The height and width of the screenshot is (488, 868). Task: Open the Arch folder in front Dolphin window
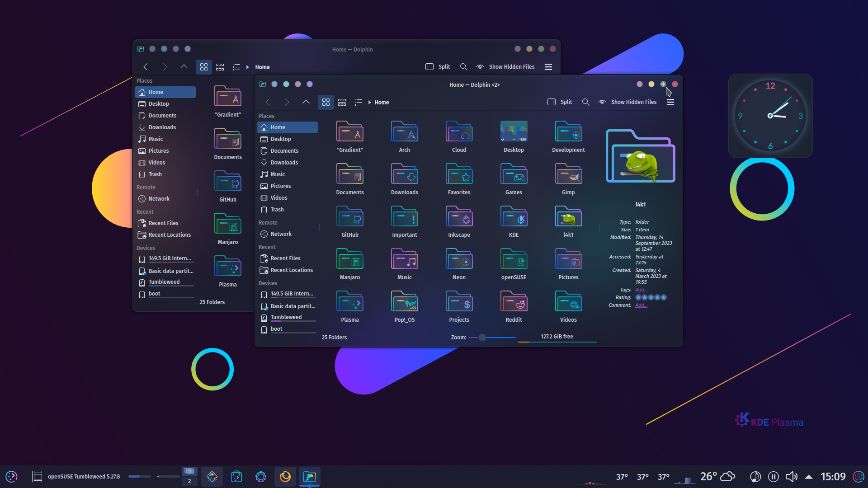(x=405, y=136)
